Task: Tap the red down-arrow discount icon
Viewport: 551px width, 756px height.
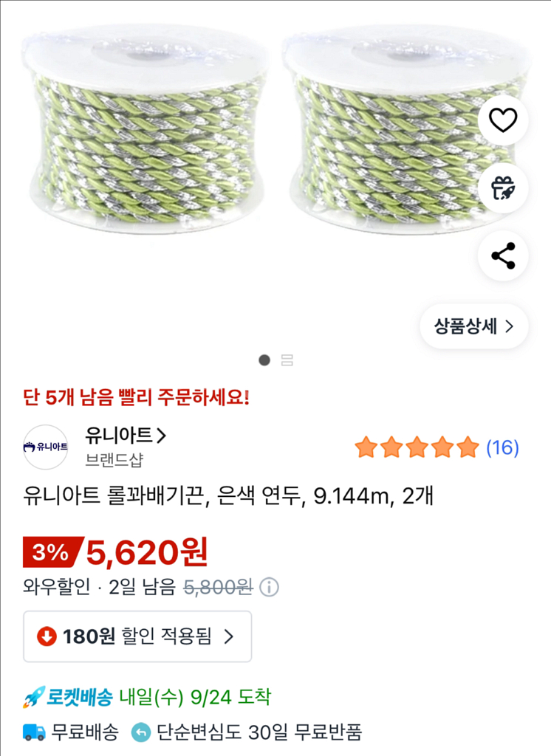Action: (x=47, y=636)
